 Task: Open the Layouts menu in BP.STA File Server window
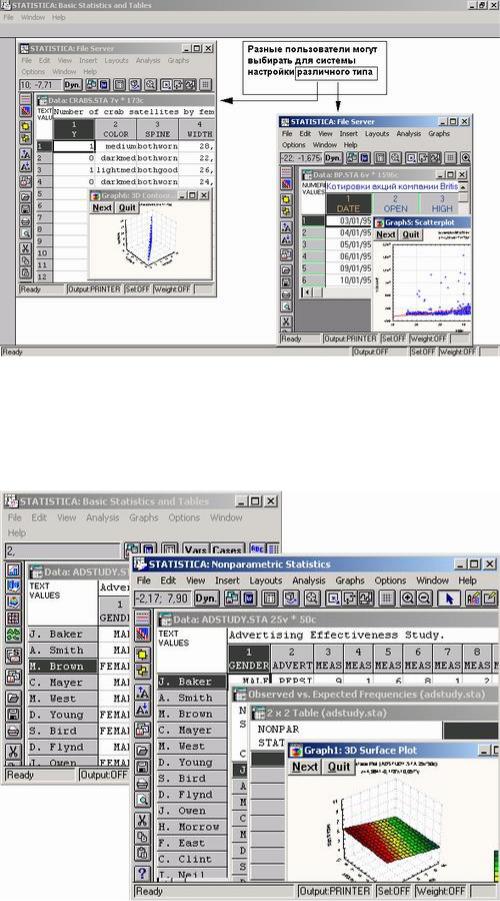(377, 133)
